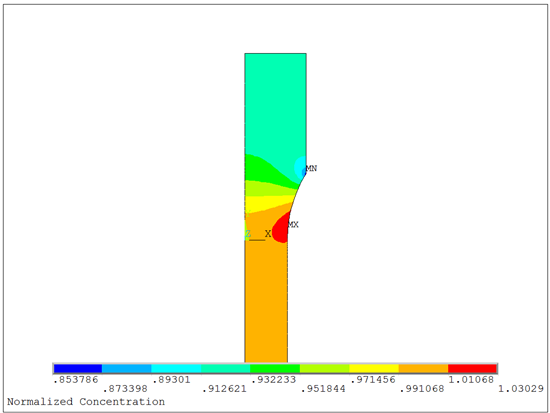The width and height of the screenshot is (550, 413).
Task: Click the cyan legend color band
Action: [x=176, y=369]
